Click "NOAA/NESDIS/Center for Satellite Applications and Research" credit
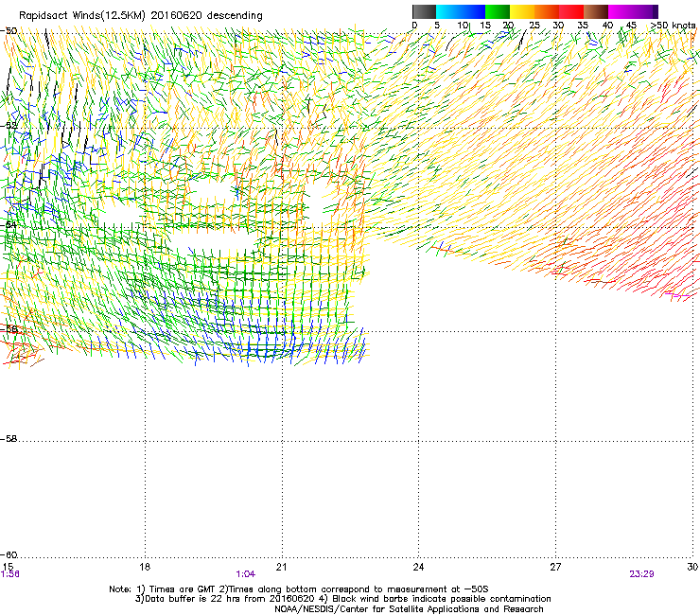Image resolution: width=700 pixels, height=615 pixels. pyautogui.click(x=409, y=609)
